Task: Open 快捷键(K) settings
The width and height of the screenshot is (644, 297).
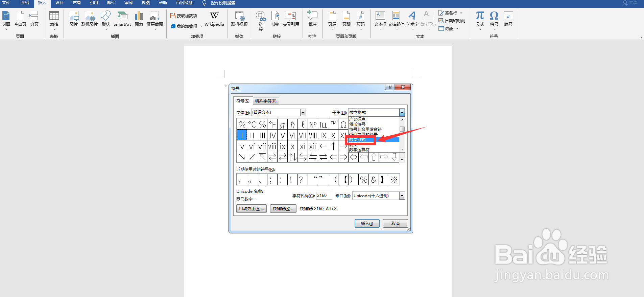Action: [x=283, y=209]
